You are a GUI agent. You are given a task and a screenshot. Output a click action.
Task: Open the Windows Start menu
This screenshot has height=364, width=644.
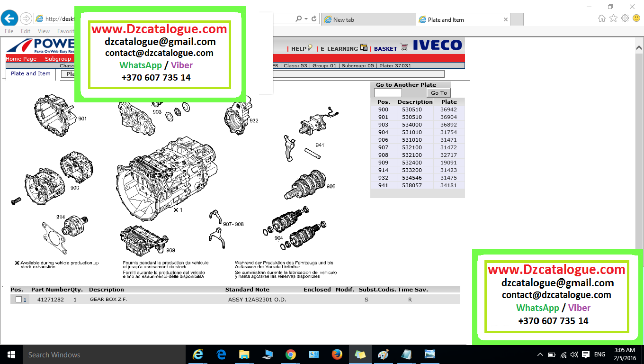coord(11,355)
